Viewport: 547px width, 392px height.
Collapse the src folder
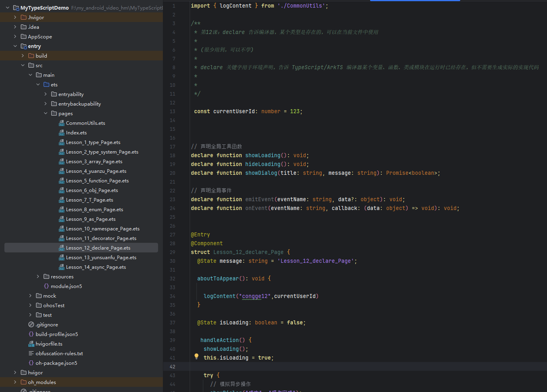(x=23, y=66)
